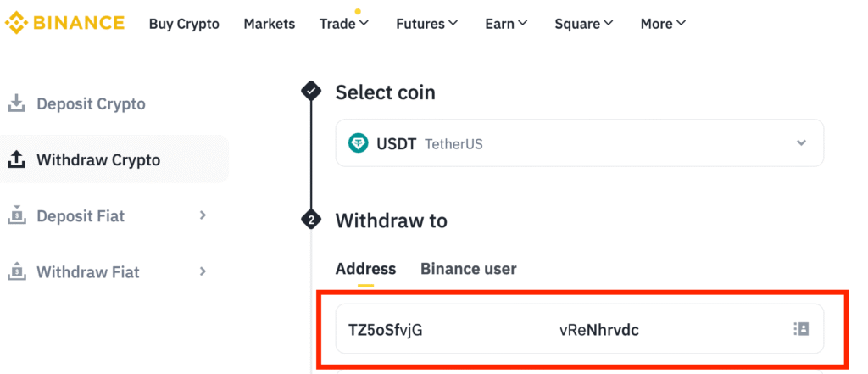Select the Address tab
The width and height of the screenshot is (868, 374).
pos(365,269)
